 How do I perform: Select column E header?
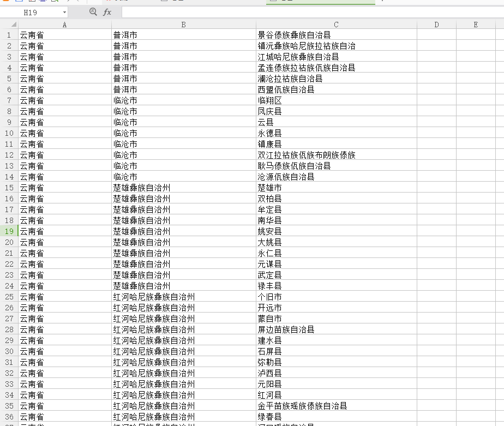[x=476, y=25]
